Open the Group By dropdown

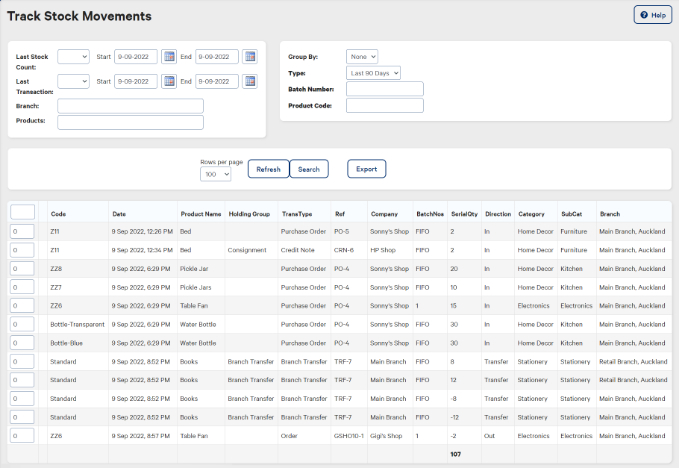362,56
